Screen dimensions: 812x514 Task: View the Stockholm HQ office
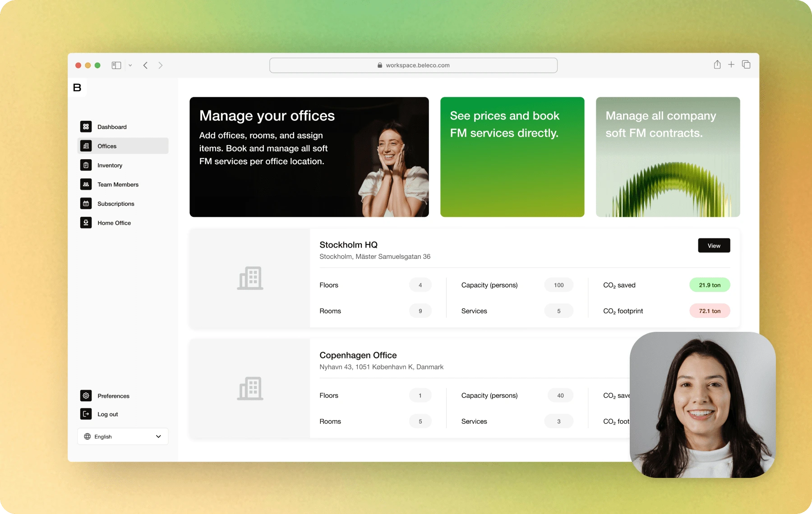714,246
